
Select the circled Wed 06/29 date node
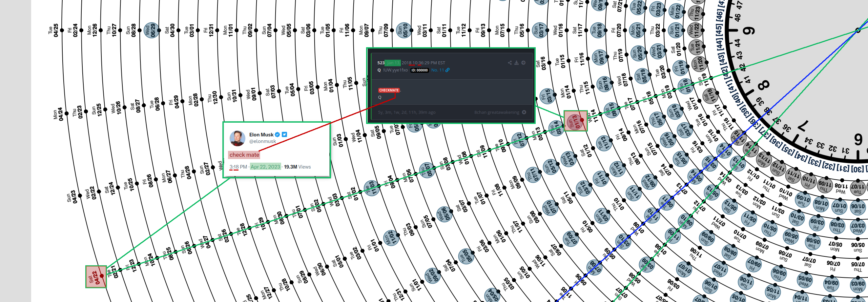pos(151,30)
